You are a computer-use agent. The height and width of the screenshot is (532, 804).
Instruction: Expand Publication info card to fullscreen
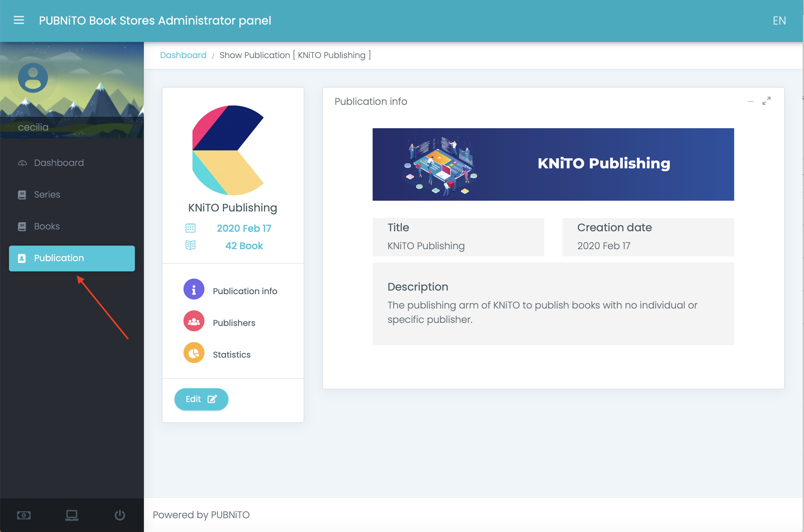pos(766,101)
